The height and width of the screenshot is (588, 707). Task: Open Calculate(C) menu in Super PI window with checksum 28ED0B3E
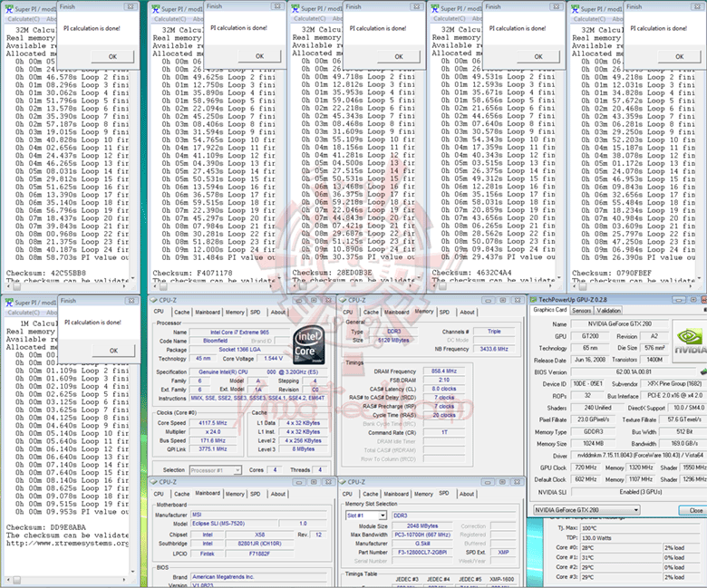click(309, 19)
